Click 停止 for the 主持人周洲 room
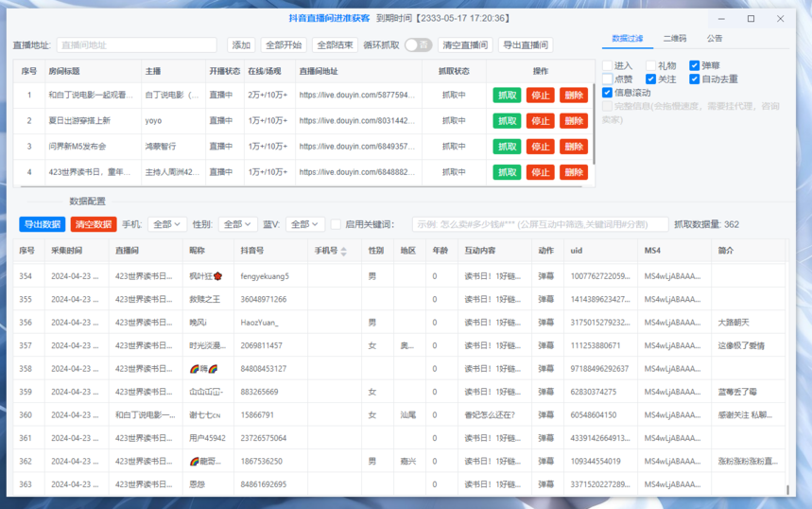 (x=540, y=172)
